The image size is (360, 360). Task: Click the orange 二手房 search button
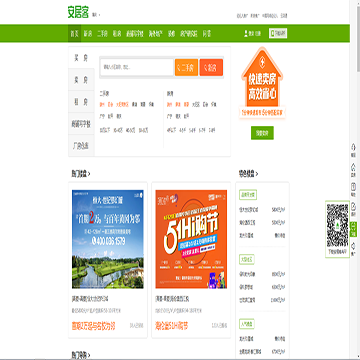tap(186, 68)
